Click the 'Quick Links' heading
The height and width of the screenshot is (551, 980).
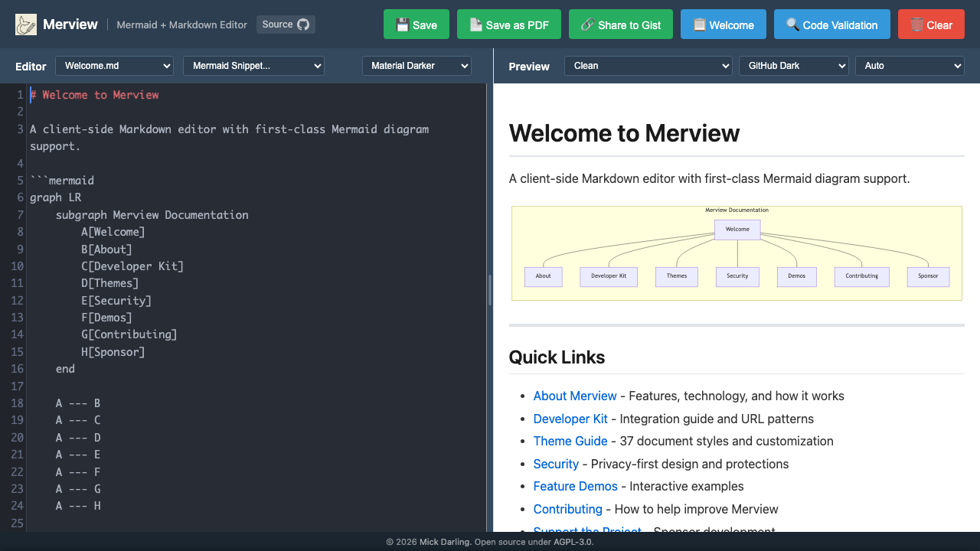(x=557, y=357)
